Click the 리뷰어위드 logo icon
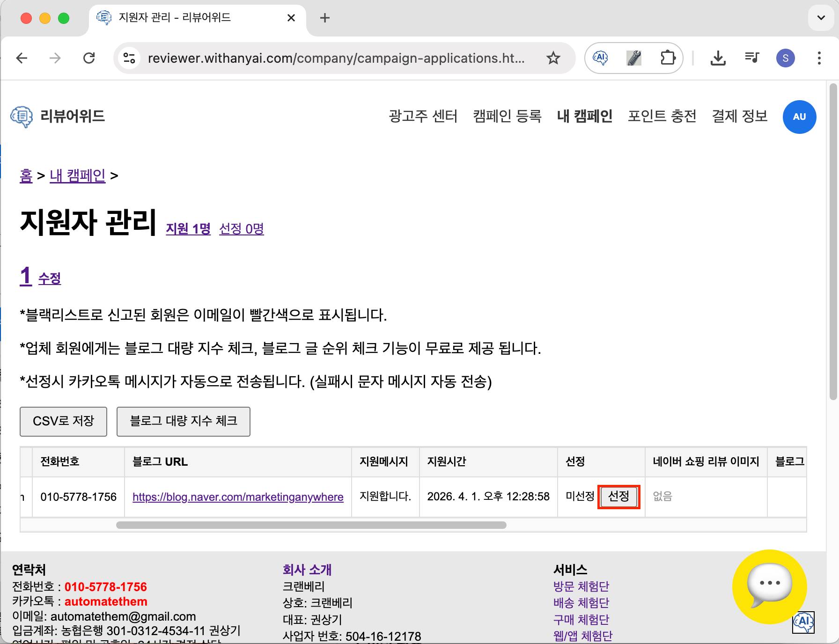Image resolution: width=839 pixels, height=644 pixels. [x=22, y=117]
